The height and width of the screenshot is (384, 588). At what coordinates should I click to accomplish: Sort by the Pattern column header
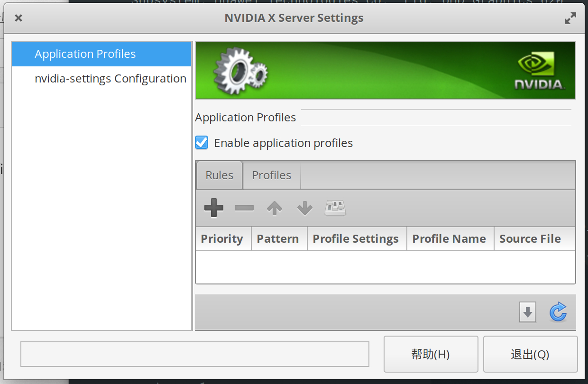point(278,239)
